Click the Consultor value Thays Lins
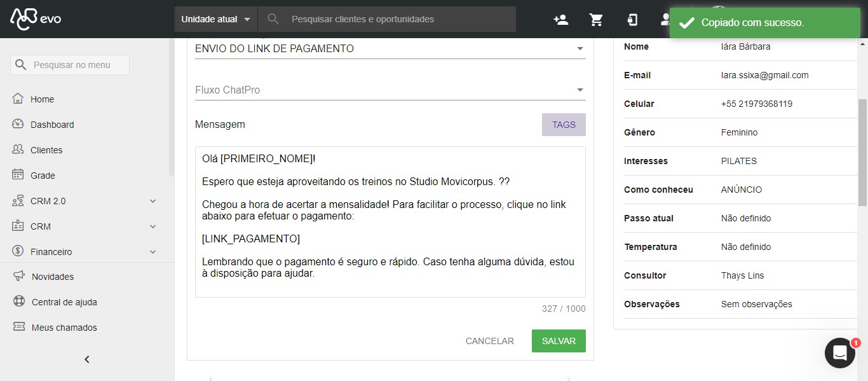Image resolution: width=868 pixels, height=381 pixels. pyautogui.click(x=742, y=275)
